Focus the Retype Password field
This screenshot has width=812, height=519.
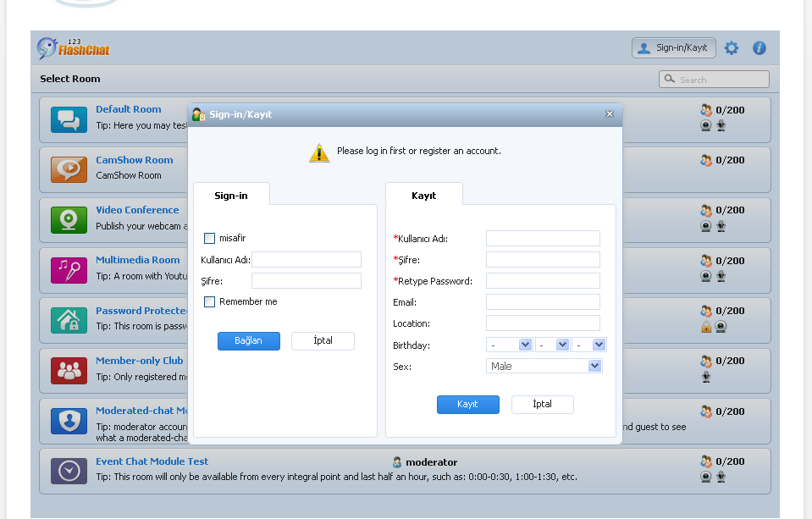[x=544, y=281]
